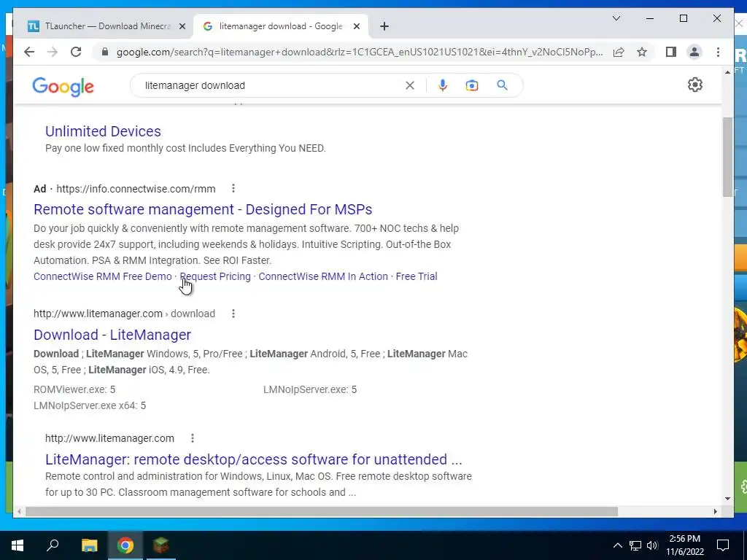Submit search with magnifier icon
Image resolution: width=747 pixels, height=560 pixels.
coord(502,85)
